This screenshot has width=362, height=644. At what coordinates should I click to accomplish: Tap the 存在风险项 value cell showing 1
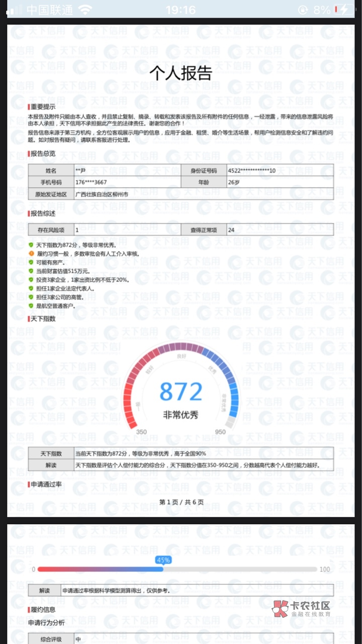[x=127, y=230]
